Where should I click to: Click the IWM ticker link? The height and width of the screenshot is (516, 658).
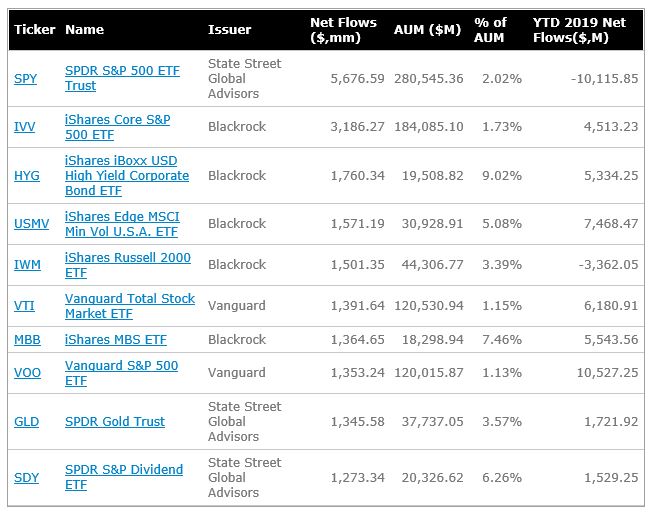tap(27, 265)
